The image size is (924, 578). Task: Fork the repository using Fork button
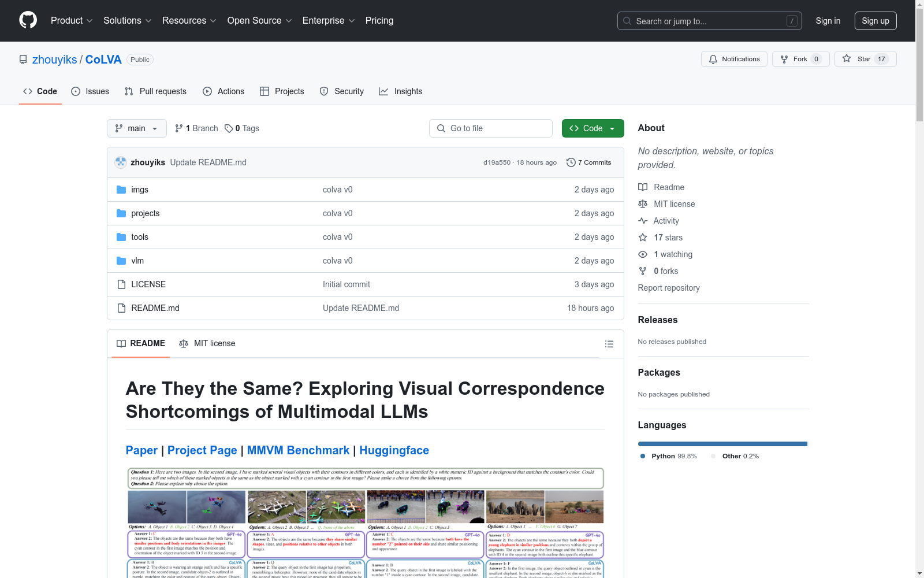[800, 59]
